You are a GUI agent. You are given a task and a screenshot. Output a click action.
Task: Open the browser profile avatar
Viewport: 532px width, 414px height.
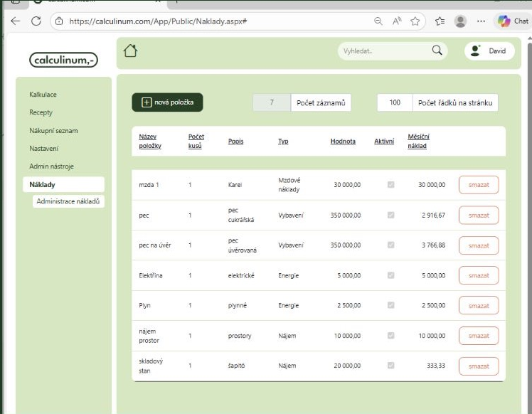[x=460, y=21]
